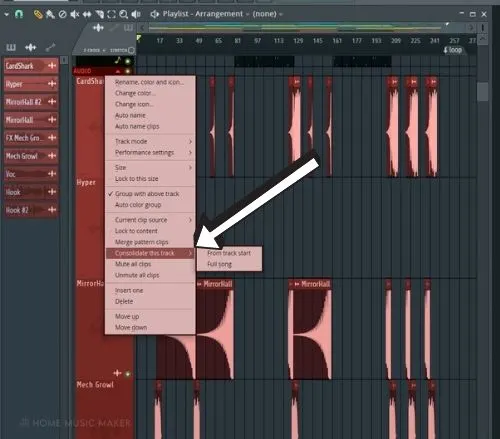Click the audio waveform icon above track headers

click(98, 28)
